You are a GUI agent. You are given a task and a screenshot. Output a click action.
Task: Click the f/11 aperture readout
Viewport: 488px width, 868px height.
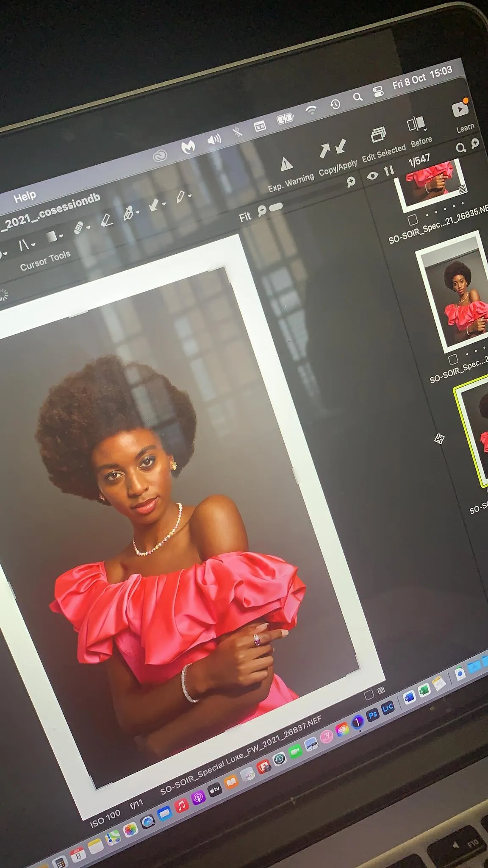136,804
